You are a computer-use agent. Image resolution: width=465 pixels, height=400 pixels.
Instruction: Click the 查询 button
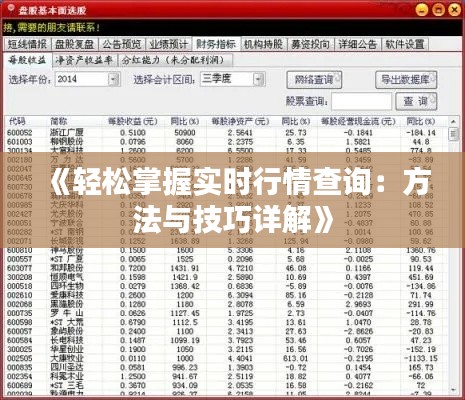coord(416,101)
